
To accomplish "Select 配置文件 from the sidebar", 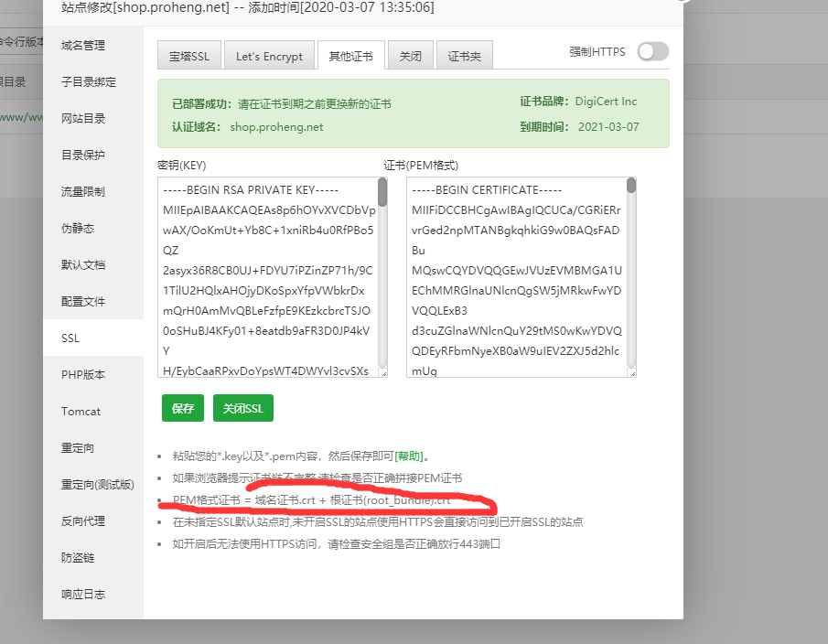I will (x=83, y=302).
